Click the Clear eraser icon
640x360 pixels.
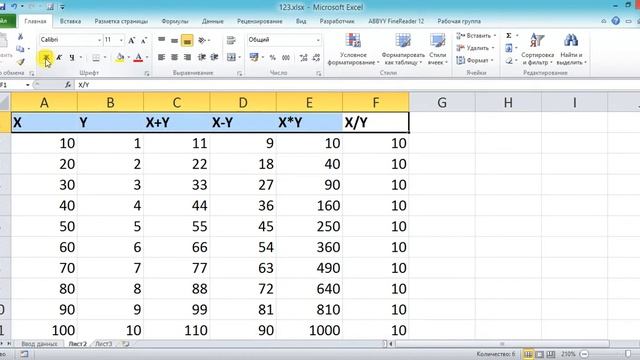pos(509,61)
